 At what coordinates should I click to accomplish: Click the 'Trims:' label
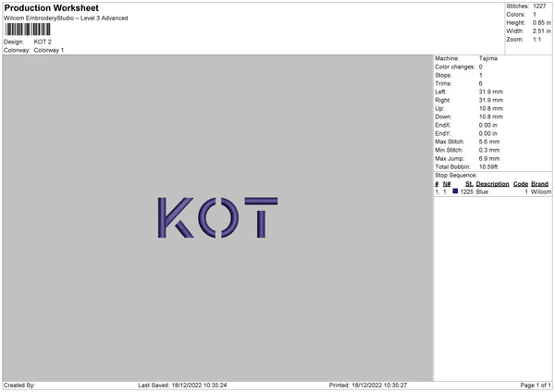click(x=443, y=83)
